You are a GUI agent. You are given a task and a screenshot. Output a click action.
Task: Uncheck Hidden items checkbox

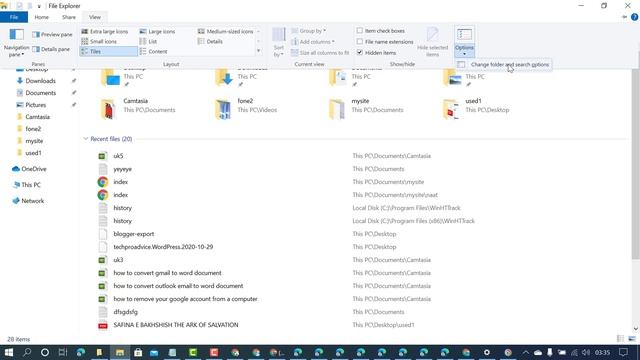coord(360,53)
